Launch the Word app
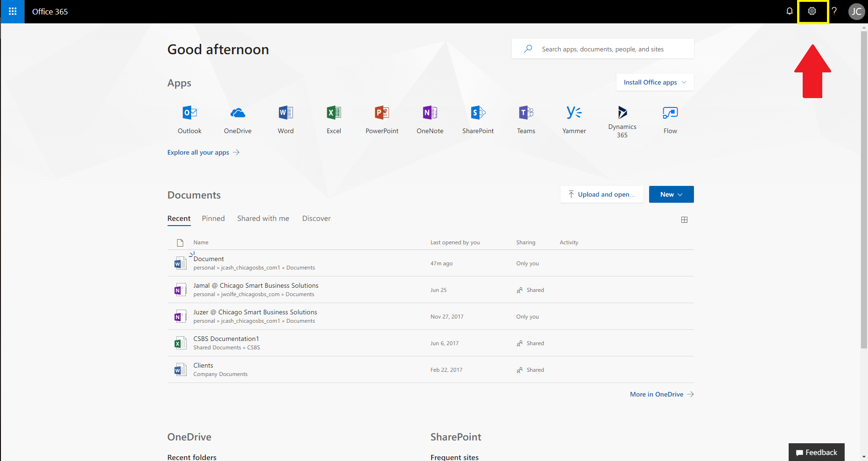The image size is (868, 461). point(286,120)
